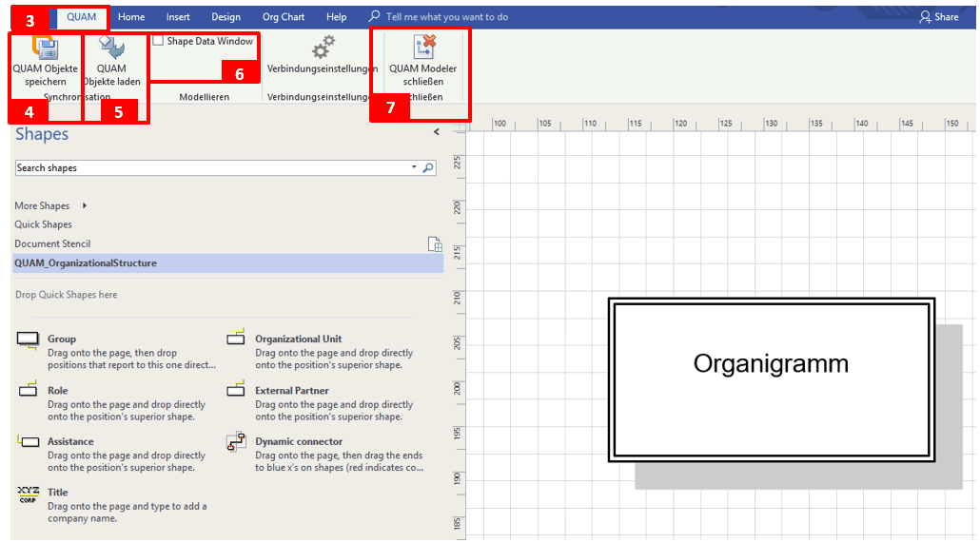Viewport: 980px width, 543px height.
Task: Select the Dynamic connector shape
Action: point(236,442)
